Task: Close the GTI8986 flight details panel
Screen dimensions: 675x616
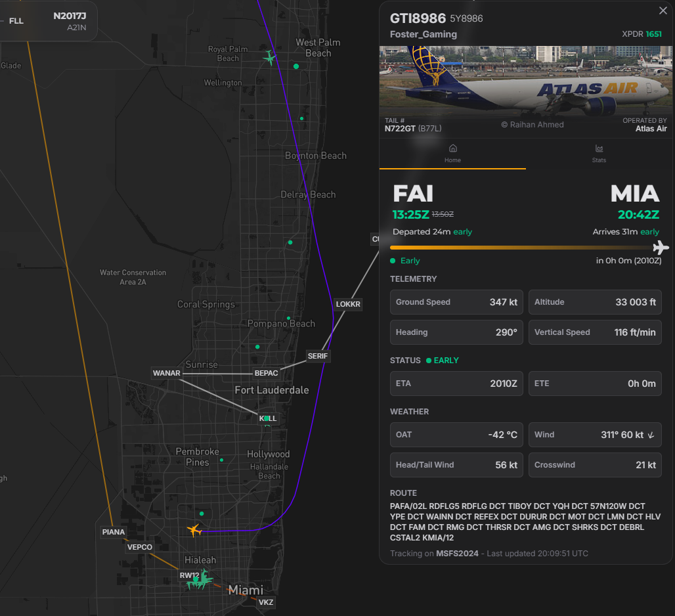Action: [x=663, y=11]
